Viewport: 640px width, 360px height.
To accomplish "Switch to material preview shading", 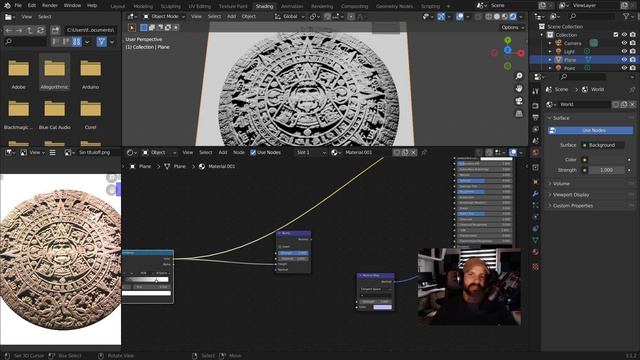I will coord(505,17).
